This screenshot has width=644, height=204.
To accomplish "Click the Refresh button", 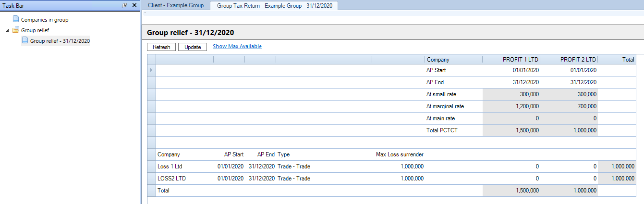I will point(161,47).
